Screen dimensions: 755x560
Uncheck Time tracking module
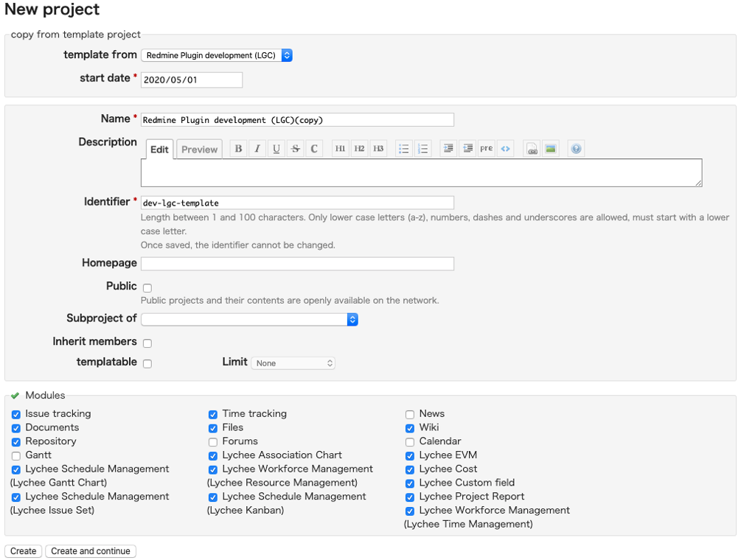[213, 414]
